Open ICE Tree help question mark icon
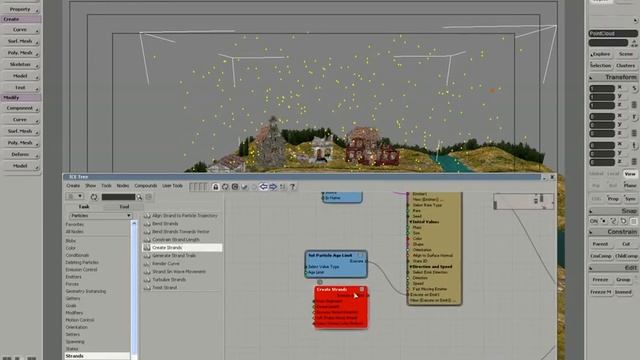 [x=292, y=187]
